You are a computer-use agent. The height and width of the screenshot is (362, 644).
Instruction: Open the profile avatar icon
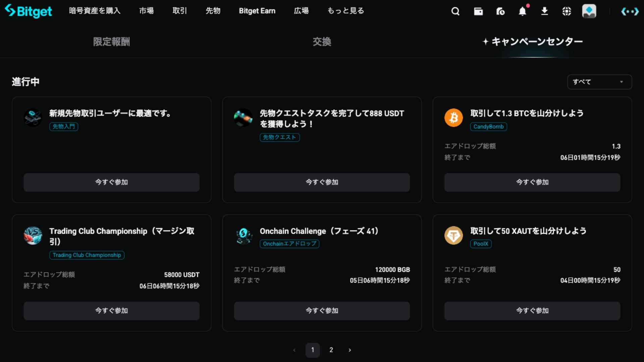(589, 11)
